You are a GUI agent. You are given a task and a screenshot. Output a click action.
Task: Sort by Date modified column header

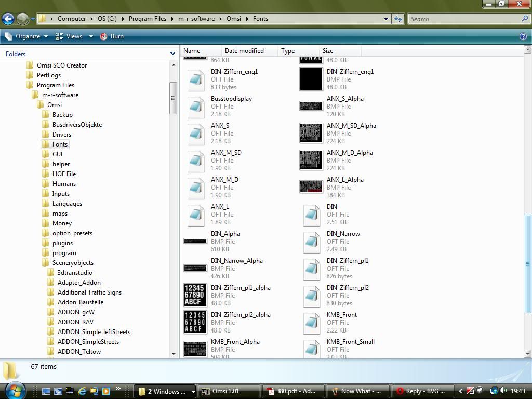(244, 51)
